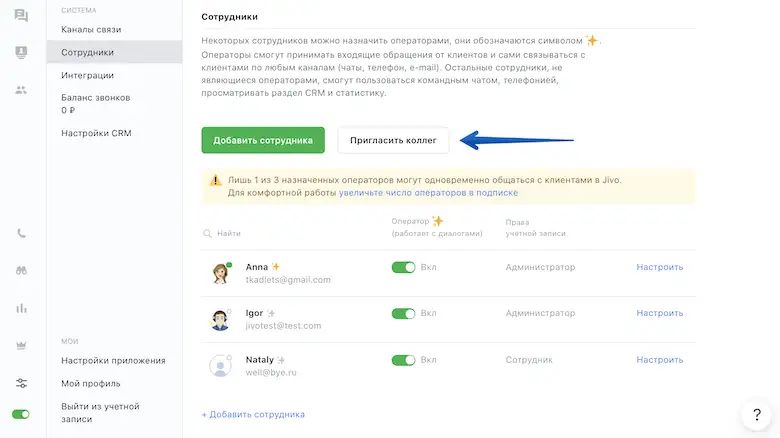Click the green Добавить сотрудника button
The width and height of the screenshot is (780, 438).
point(263,140)
